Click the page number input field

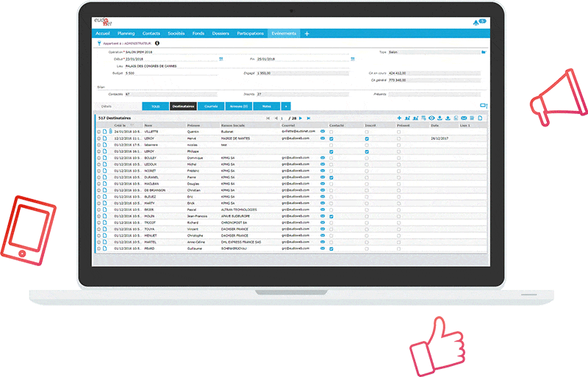coord(284,118)
